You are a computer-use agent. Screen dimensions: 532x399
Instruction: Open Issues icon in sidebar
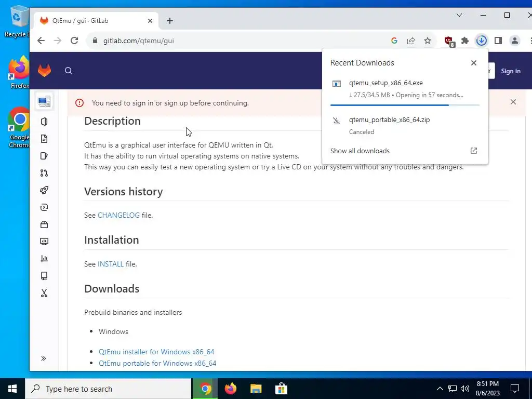tap(44, 156)
